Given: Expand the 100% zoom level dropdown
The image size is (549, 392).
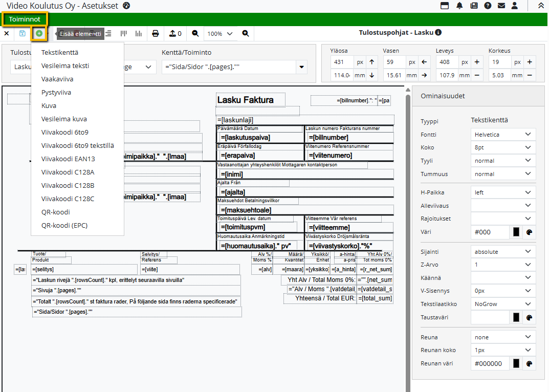Looking at the screenshot, I should (x=220, y=34).
